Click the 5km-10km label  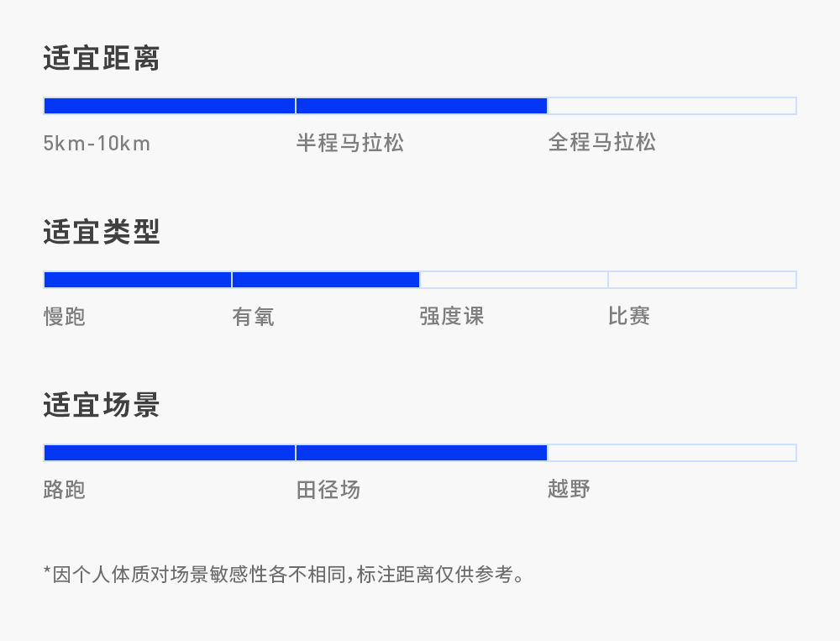point(97,143)
